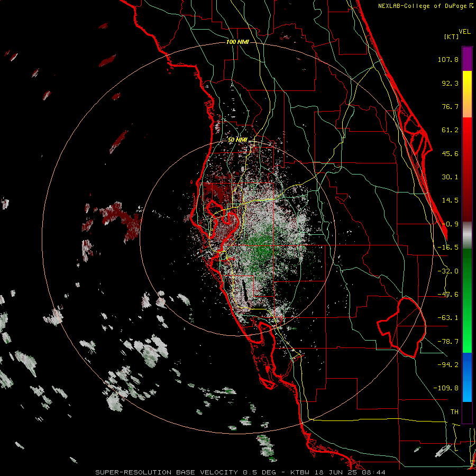Select the -32.0 scale value
The width and height of the screenshot is (476, 476).
click(x=448, y=271)
